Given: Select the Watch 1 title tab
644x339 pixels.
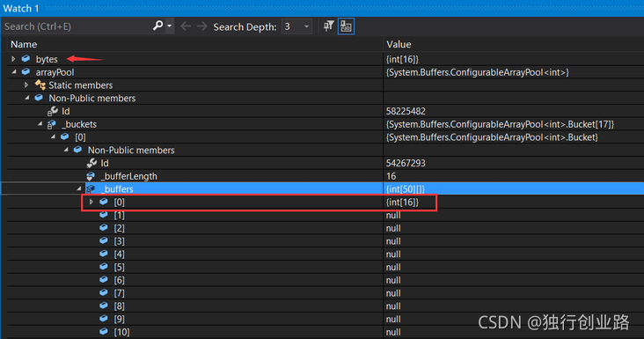Looking at the screenshot, I should click(x=21, y=8).
